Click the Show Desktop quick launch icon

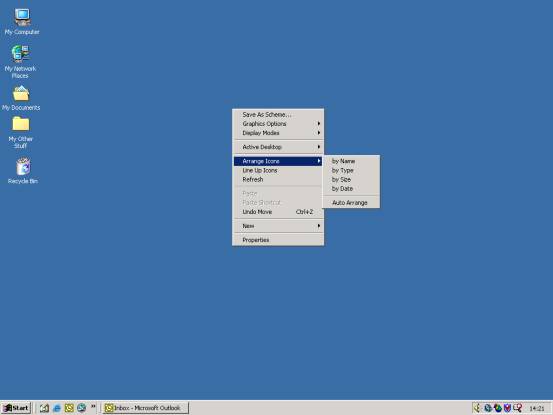click(44, 408)
